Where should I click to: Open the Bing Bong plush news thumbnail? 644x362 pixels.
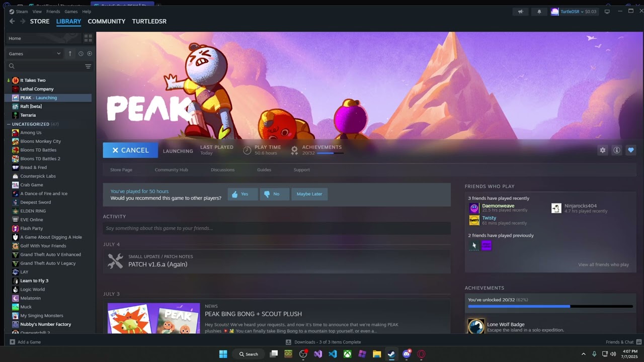(x=153, y=318)
